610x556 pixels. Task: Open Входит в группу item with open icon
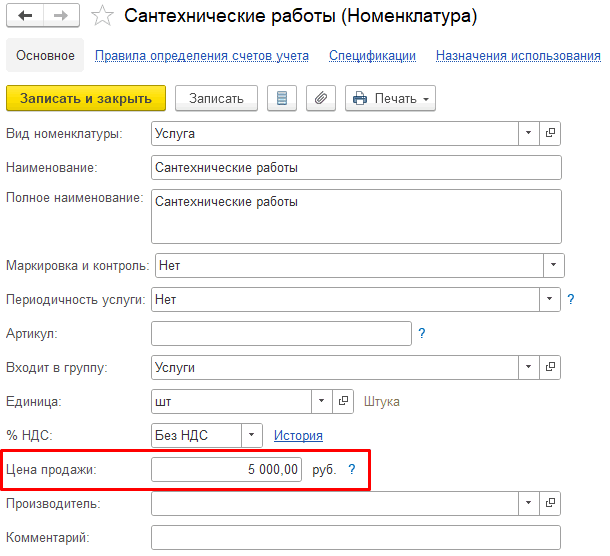coord(550,367)
